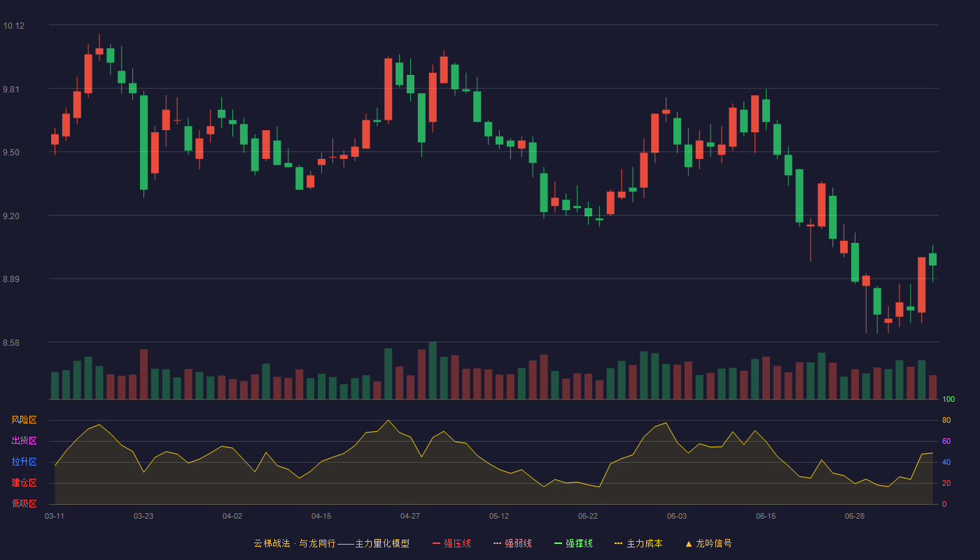Click the 06-26 date label
The image size is (980, 560).
pos(855,516)
